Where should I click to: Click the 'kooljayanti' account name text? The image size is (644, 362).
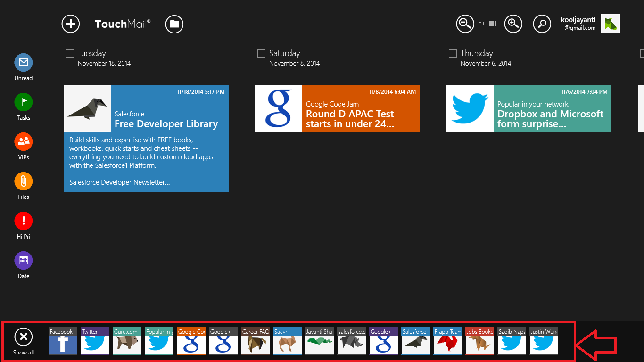[578, 20]
